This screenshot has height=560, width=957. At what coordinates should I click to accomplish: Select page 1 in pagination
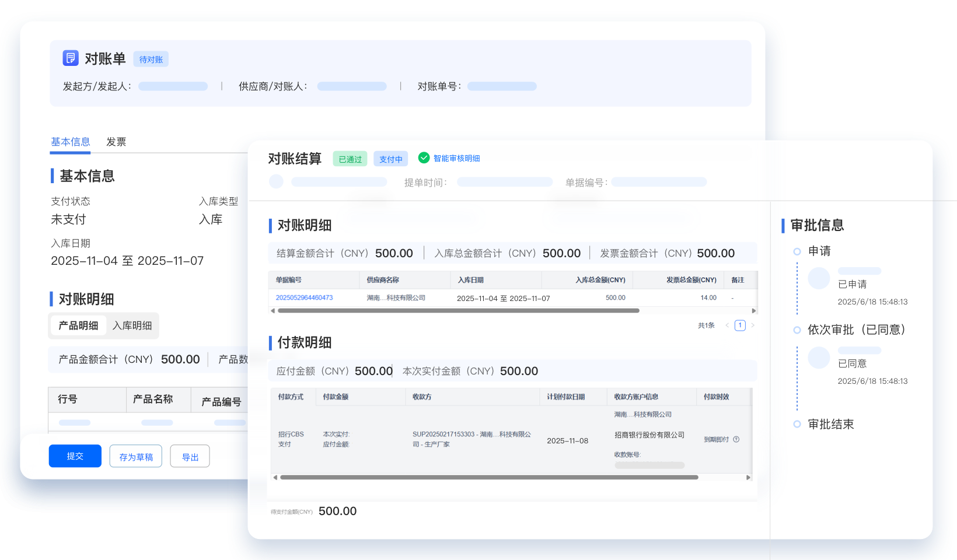point(740,325)
